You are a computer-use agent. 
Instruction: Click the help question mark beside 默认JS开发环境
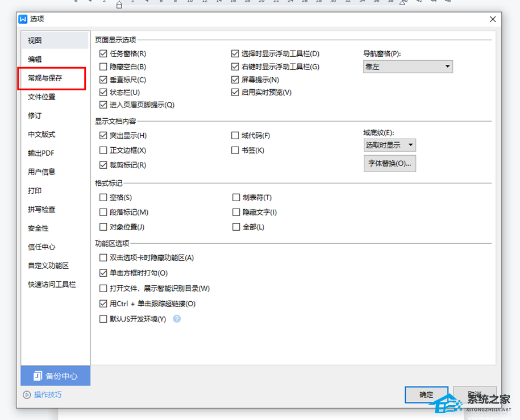coord(177,319)
